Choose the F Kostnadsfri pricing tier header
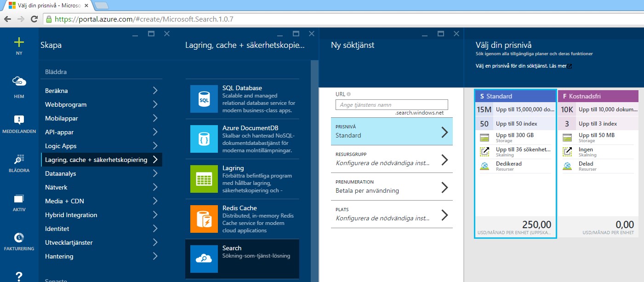The height and width of the screenshot is (282, 644). pos(598,96)
